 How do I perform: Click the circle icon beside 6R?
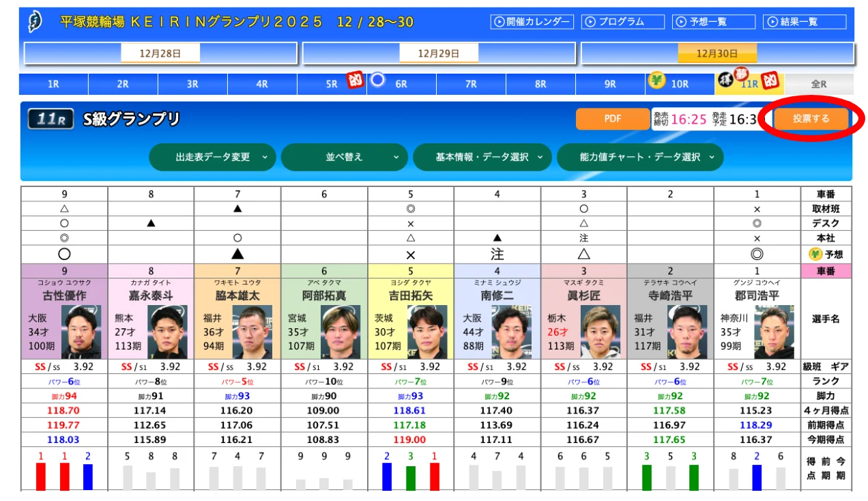[x=378, y=81]
